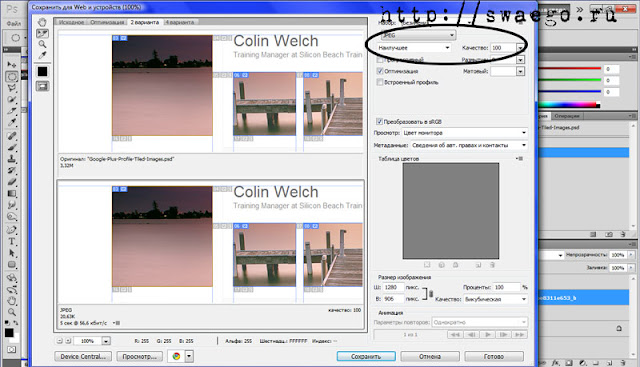Click the Chrome browser preview icon

tap(176, 356)
